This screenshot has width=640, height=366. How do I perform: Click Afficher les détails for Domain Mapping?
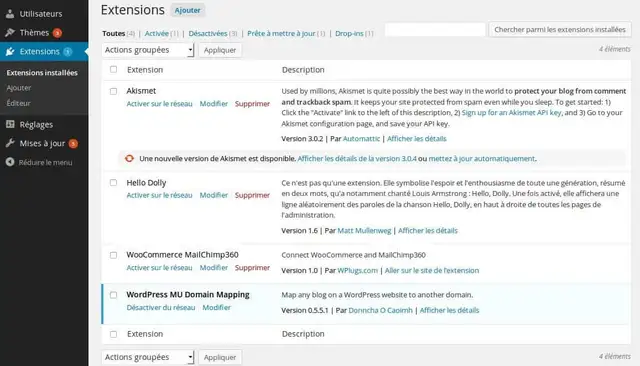[449, 310]
